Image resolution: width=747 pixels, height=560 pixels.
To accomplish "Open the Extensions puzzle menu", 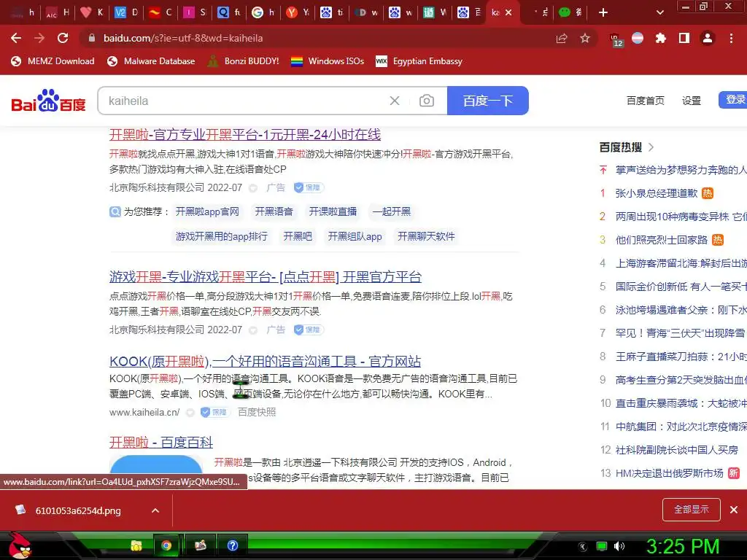I will (x=660, y=38).
